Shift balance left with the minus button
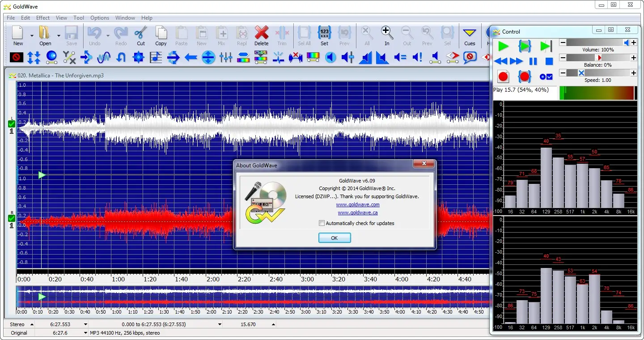Viewport: 644px width, 340px height. pyautogui.click(x=563, y=58)
